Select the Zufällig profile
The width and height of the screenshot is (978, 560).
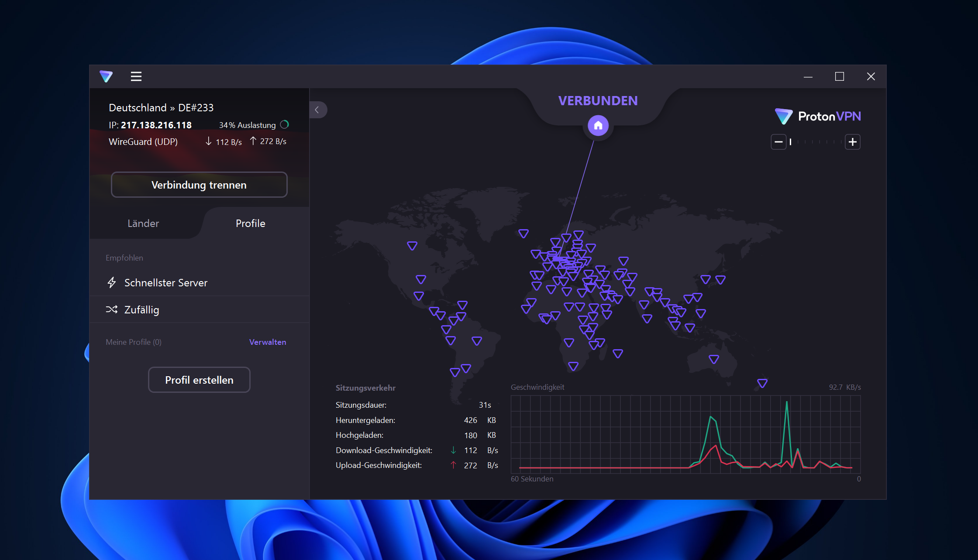199,309
